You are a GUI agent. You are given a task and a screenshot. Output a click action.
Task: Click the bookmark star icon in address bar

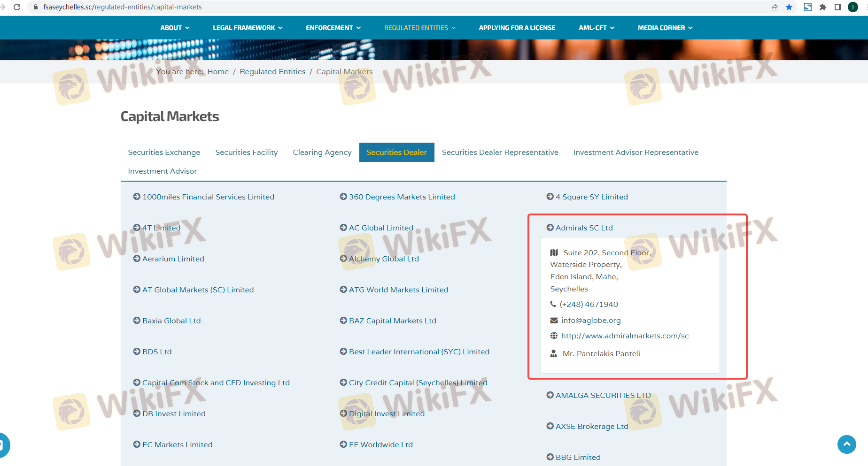(789, 7)
